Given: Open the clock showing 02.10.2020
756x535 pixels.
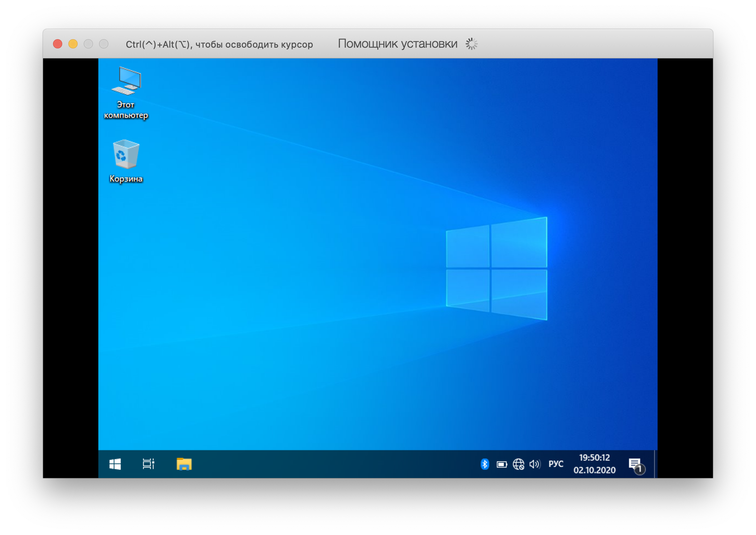Looking at the screenshot, I should click(x=594, y=464).
